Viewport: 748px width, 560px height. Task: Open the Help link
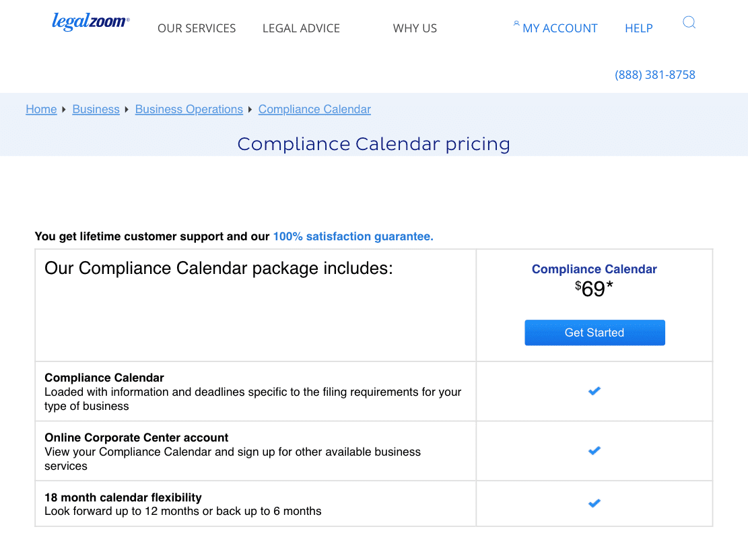coord(639,28)
